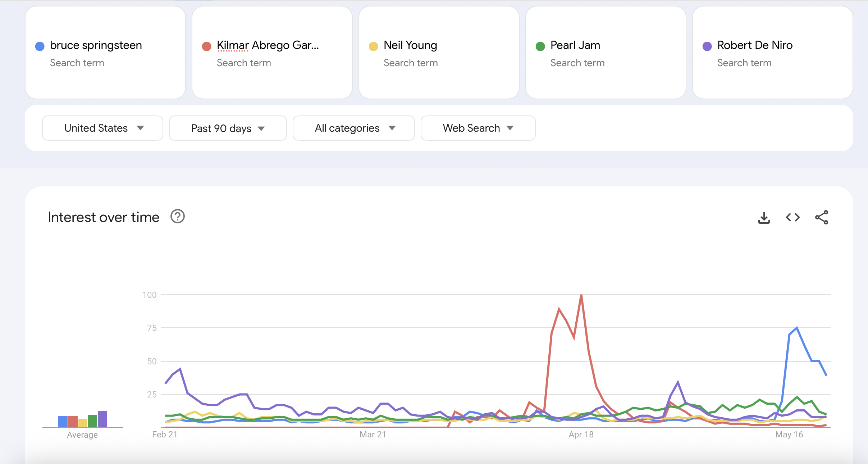This screenshot has width=868, height=464.
Task: Open the embed code view for the chart
Action: 792,217
